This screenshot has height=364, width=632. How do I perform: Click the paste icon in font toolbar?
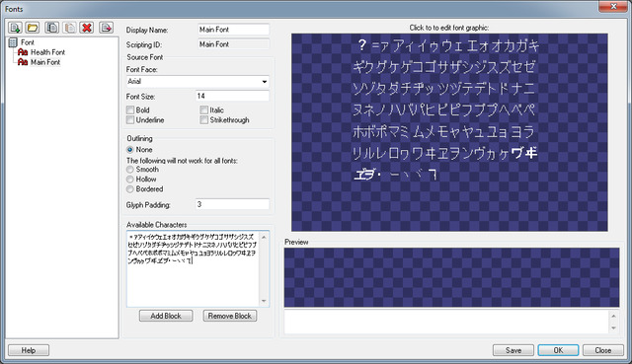pos(69,28)
